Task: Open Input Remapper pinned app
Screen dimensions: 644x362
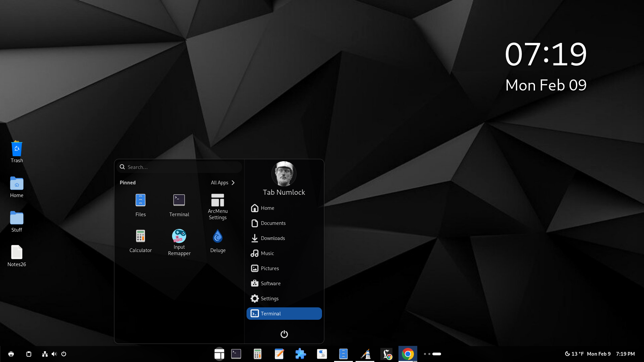Action: click(x=179, y=242)
